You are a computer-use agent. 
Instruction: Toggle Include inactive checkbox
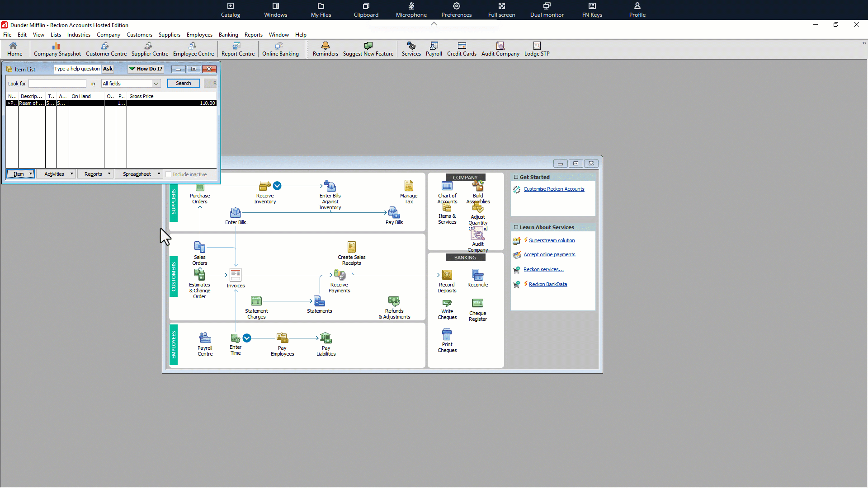[x=169, y=174]
